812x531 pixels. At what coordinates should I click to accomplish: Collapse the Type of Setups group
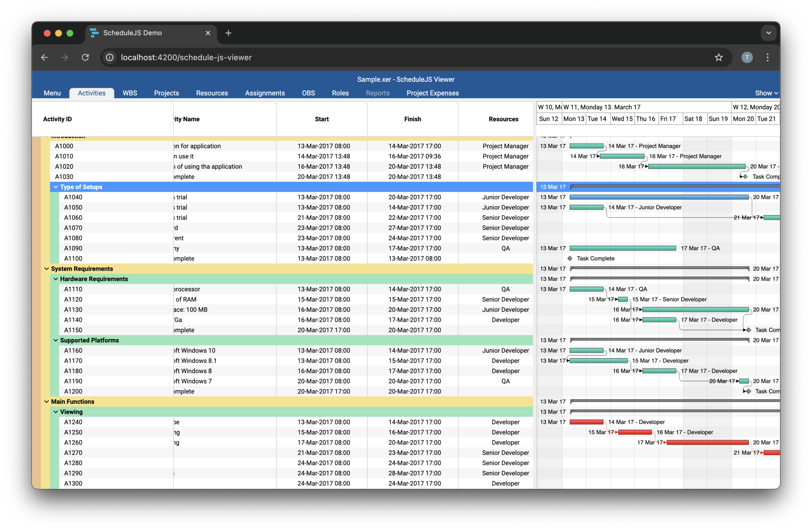tap(56, 187)
